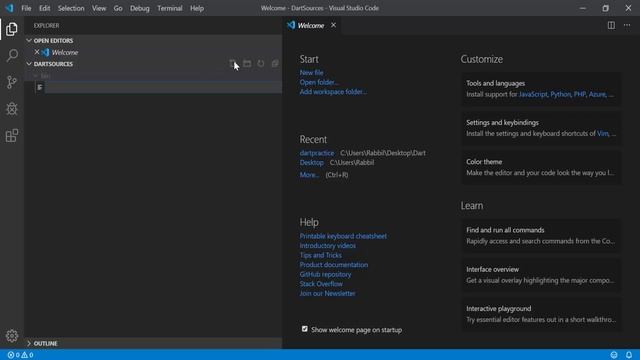The image size is (640, 360).
Task: Click the PHP link in Tools and languages
Action: pyautogui.click(x=580, y=94)
